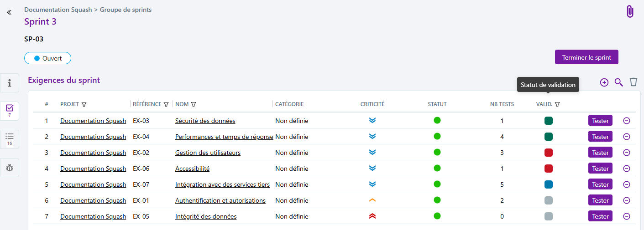Open search magnifier icon
This screenshot has height=230, width=644.
tap(619, 82)
